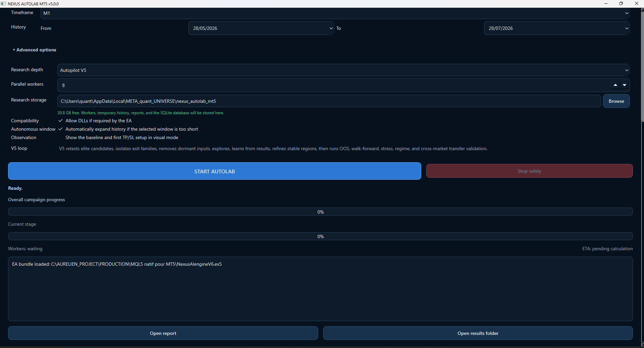
Task: Open the From date picker 28/05/2026
Action: (261, 28)
